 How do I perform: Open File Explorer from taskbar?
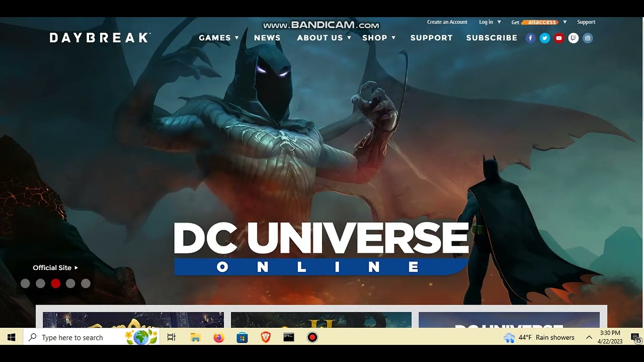[196, 337]
